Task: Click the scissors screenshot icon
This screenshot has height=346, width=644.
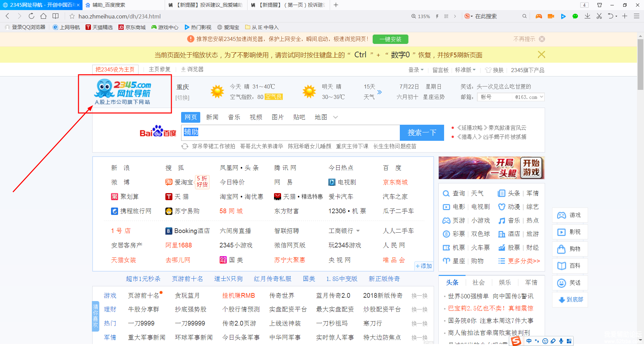Action: (x=599, y=16)
